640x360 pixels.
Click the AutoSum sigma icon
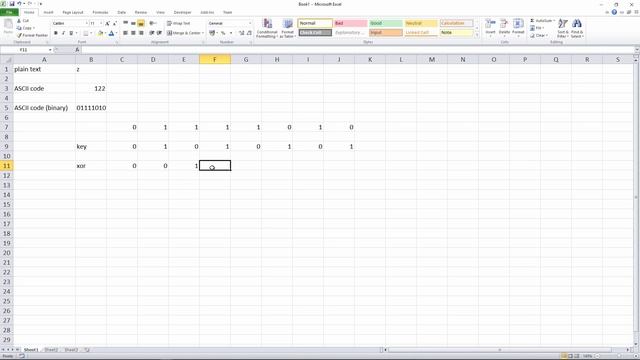click(532, 20)
